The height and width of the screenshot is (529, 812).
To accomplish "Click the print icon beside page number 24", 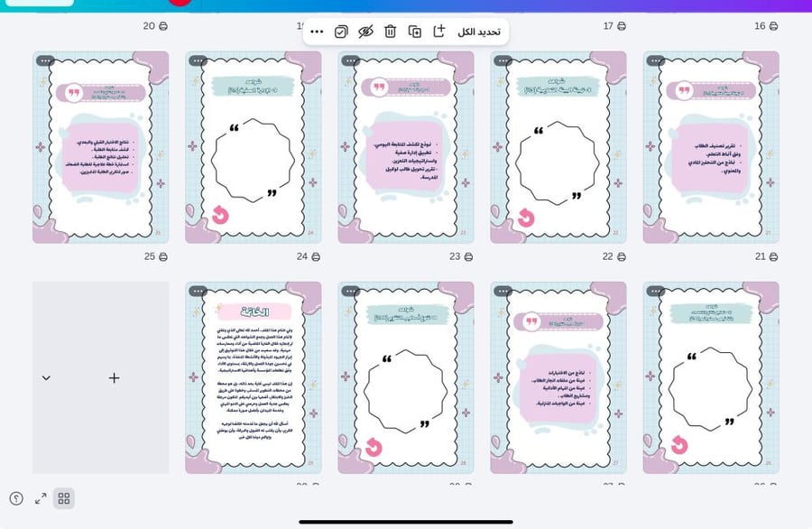I will (316, 256).
